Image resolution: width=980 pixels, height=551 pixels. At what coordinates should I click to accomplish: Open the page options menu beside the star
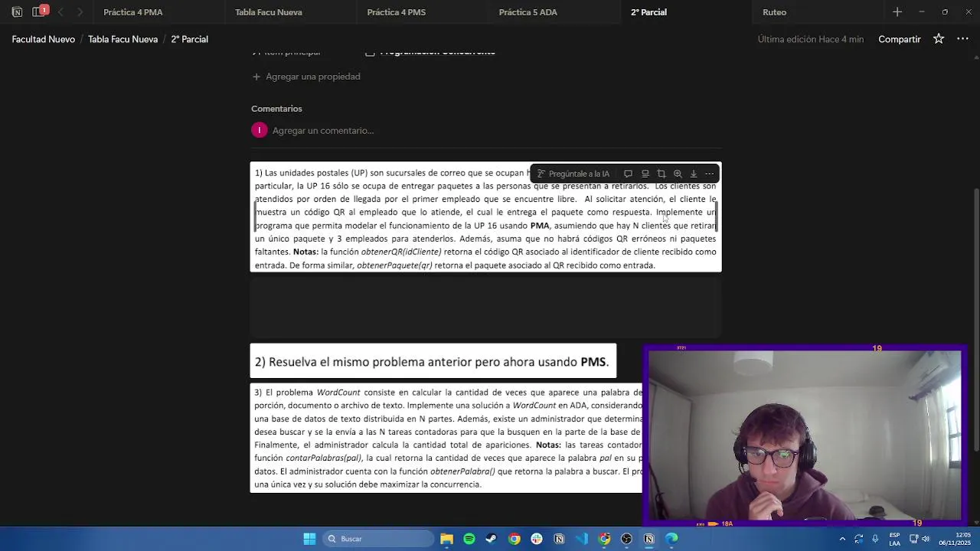click(962, 39)
